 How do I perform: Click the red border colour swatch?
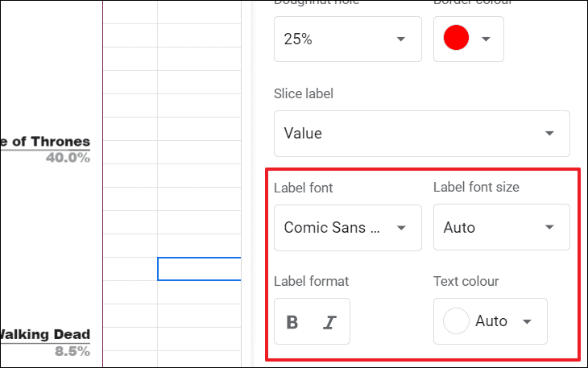pos(457,39)
